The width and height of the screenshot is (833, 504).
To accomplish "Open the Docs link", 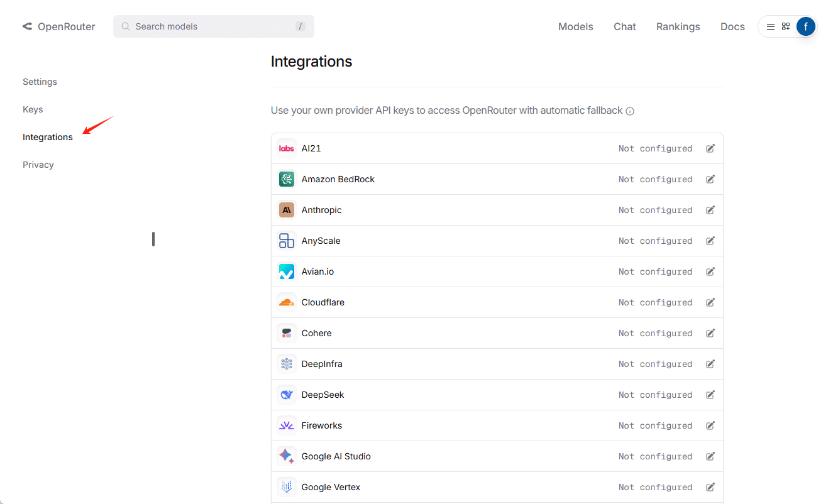I will coord(732,26).
